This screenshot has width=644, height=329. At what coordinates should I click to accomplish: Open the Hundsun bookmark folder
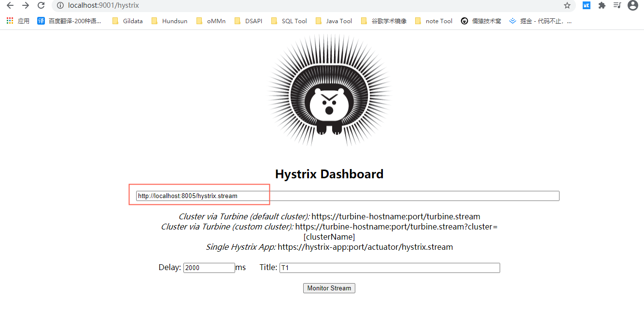coord(169,21)
